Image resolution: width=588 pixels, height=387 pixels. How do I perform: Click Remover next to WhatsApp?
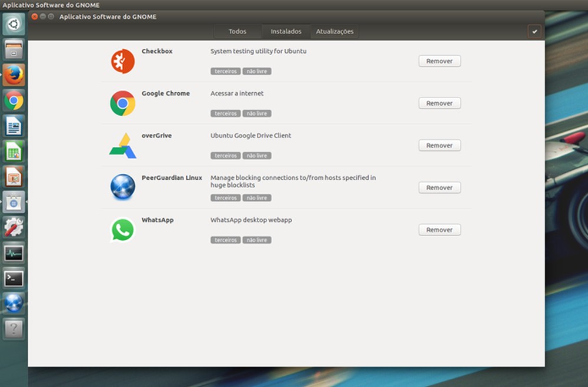439,230
